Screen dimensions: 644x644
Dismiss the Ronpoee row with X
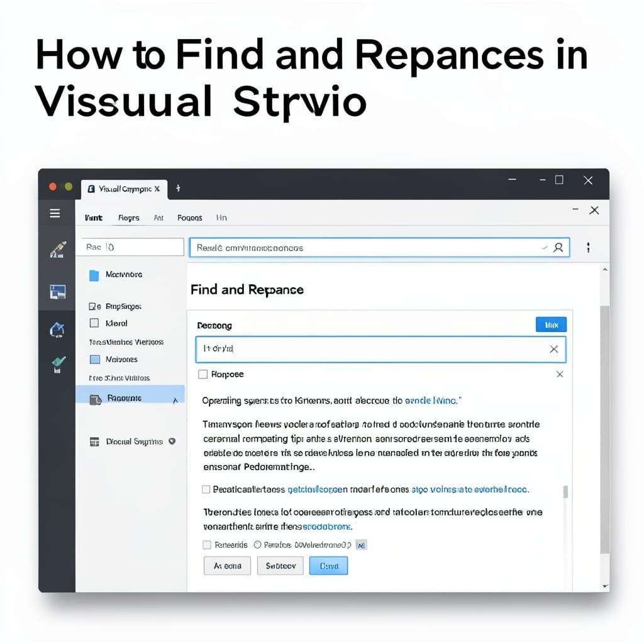click(x=560, y=374)
